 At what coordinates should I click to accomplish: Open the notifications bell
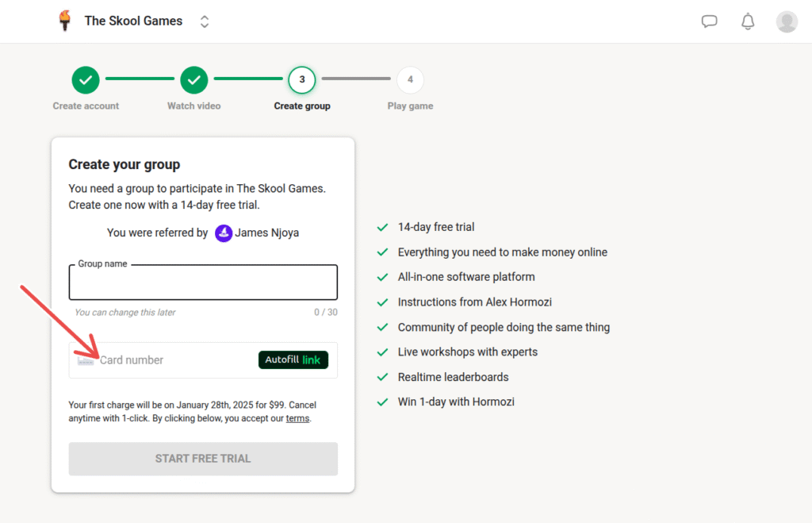coord(748,21)
